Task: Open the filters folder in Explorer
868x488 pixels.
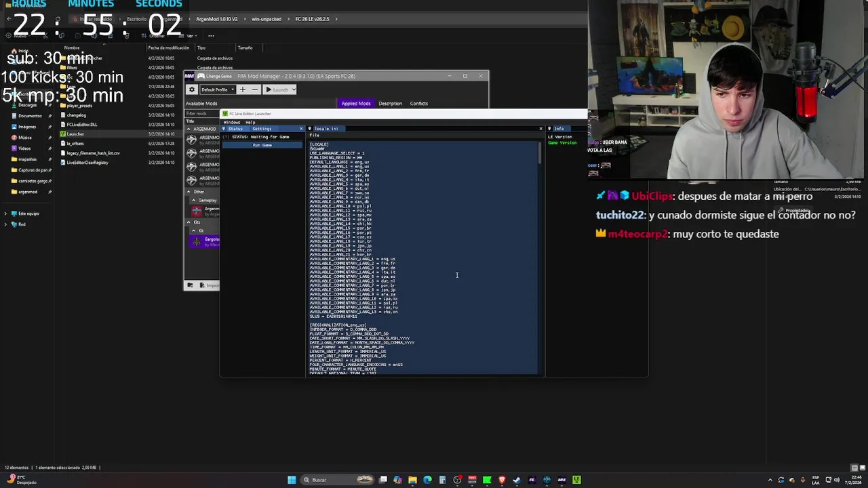Action: (71, 68)
